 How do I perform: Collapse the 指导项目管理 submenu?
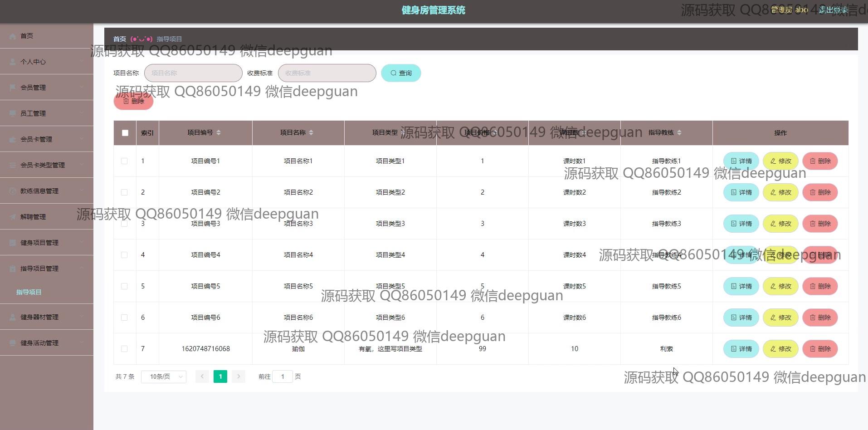(47, 269)
